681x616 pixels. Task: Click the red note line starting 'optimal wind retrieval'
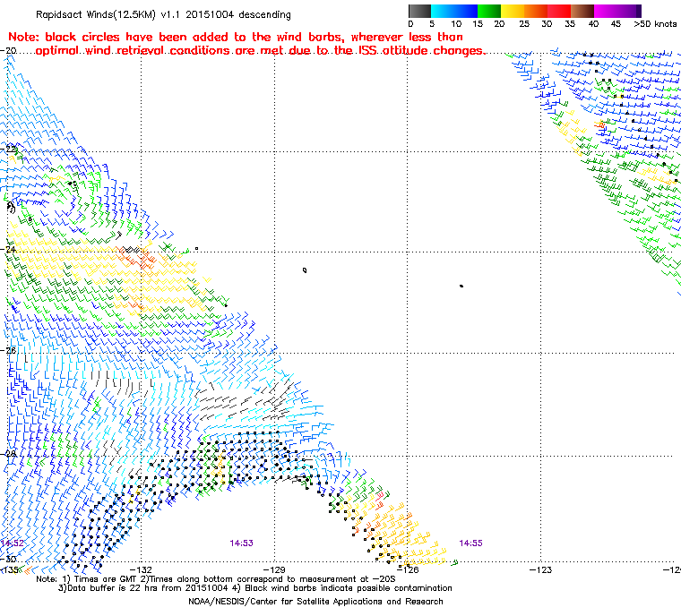coord(261,51)
